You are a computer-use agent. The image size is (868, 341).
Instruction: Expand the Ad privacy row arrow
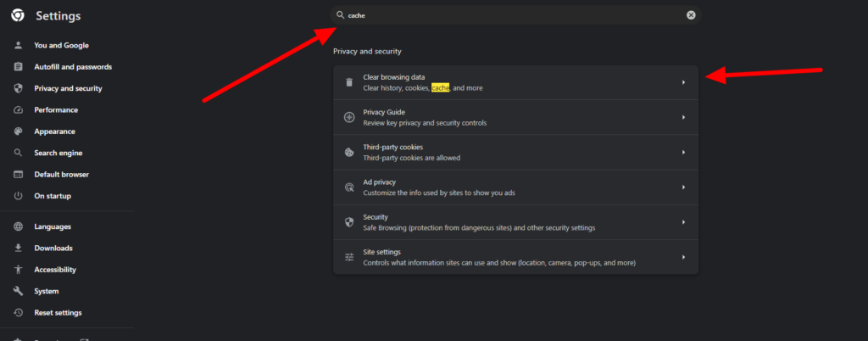click(684, 187)
